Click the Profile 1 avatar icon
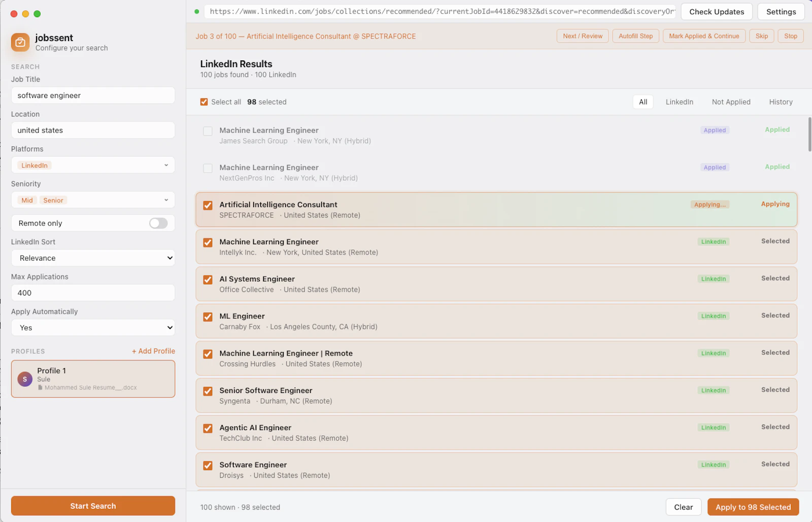812x522 pixels. [x=25, y=379]
